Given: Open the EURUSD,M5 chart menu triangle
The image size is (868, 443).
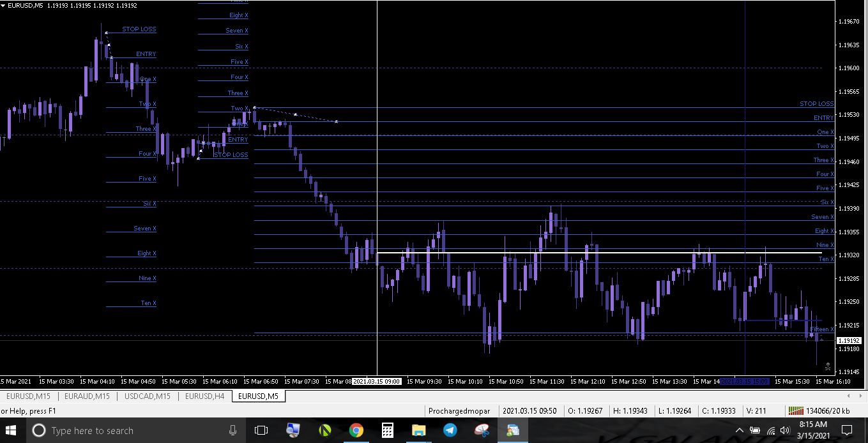Looking at the screenshot, I should [x=3, y=5].
